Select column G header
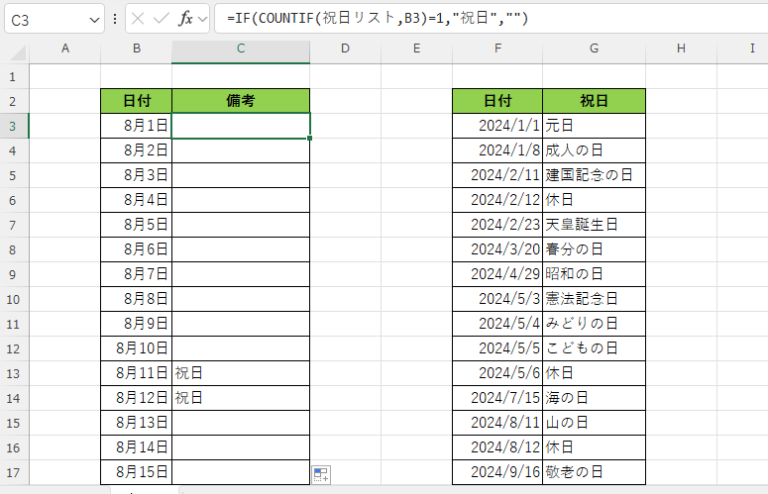This screenshot has width=768, height=494. coord(594,49)
